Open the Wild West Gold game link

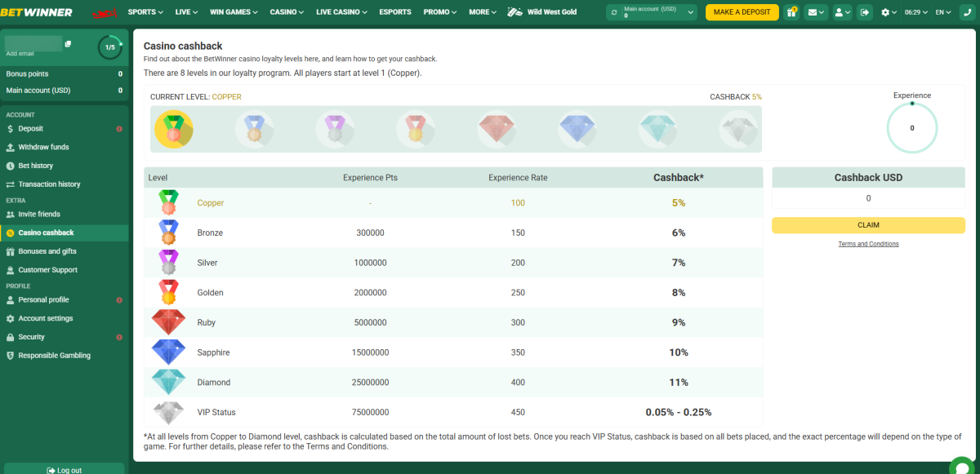click(x=542, y=12)
